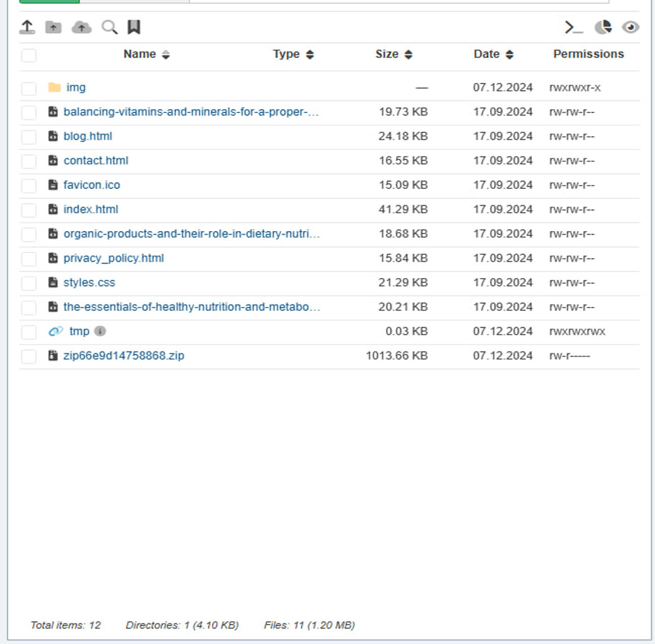
Task: Open the contact.html file link
Action: 96,161
